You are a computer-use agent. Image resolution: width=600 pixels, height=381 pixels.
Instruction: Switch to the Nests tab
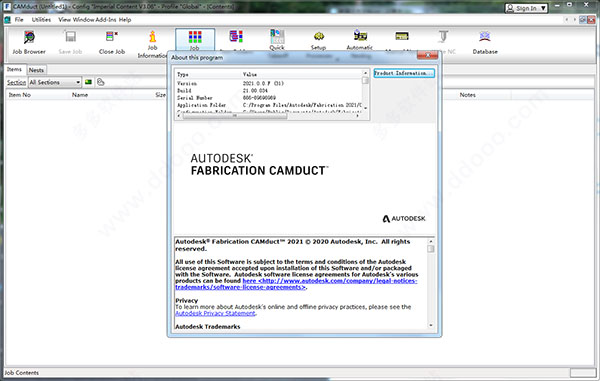tap(36, 70)
